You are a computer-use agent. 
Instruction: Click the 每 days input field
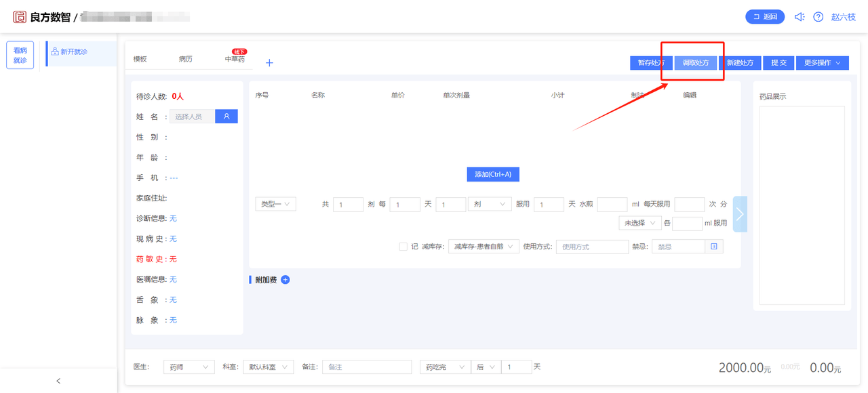pyautogui.click(x=405, y=205)
